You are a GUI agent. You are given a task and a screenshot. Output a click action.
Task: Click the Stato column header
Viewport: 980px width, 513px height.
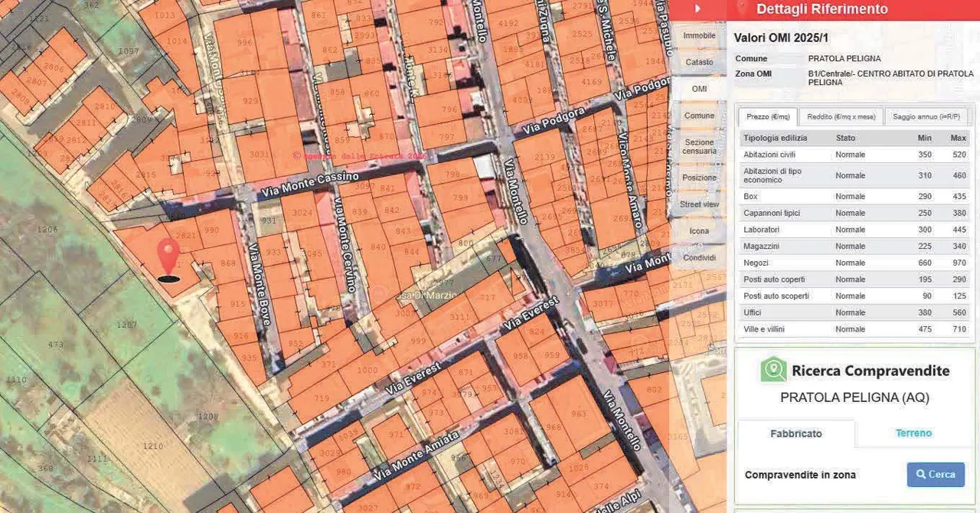[846, 138]
